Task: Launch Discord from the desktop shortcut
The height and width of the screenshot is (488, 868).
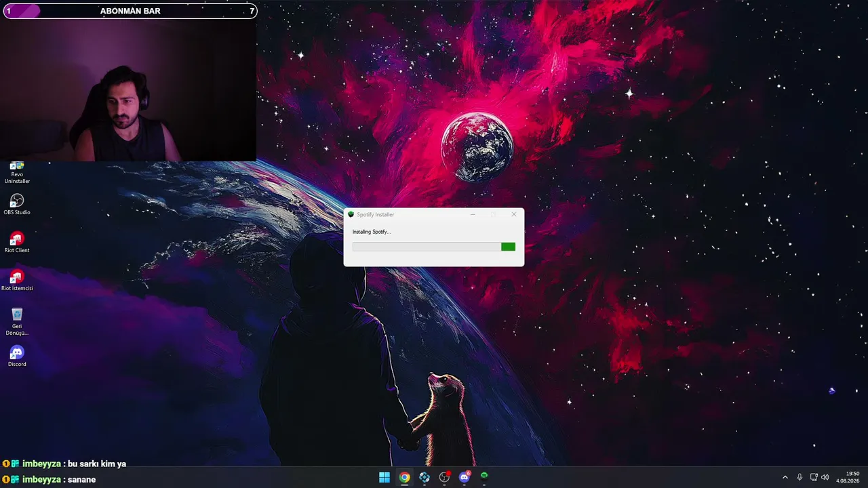Action: (17, 357)
